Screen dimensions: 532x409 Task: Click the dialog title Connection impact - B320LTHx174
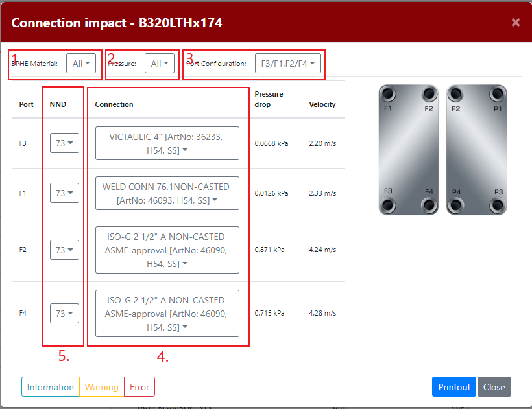tap(117, 23)
